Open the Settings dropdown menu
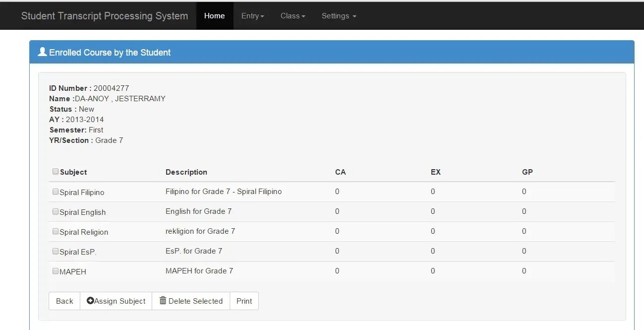The height and width of the screenshot is (330, 644). point(339,16)
